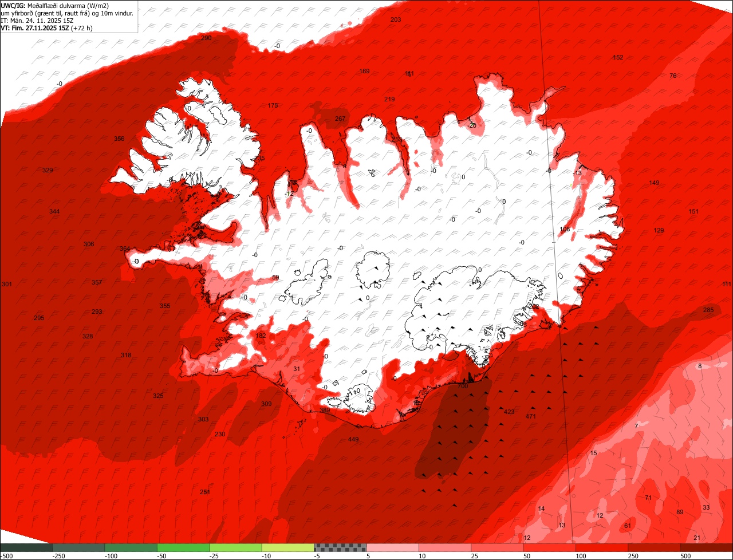Click the map value 357
The image size is (733, 560).
pos(97,282)
